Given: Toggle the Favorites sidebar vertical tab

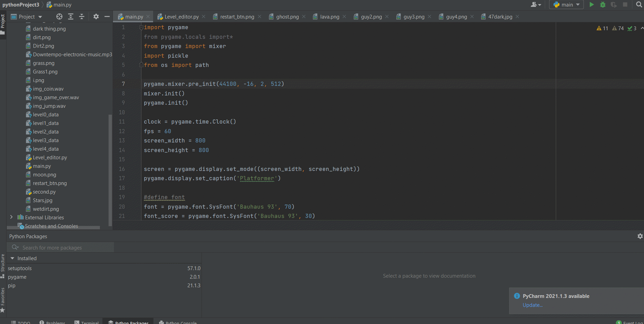Looking at the screenshot, I should click(x=3, y=299).
